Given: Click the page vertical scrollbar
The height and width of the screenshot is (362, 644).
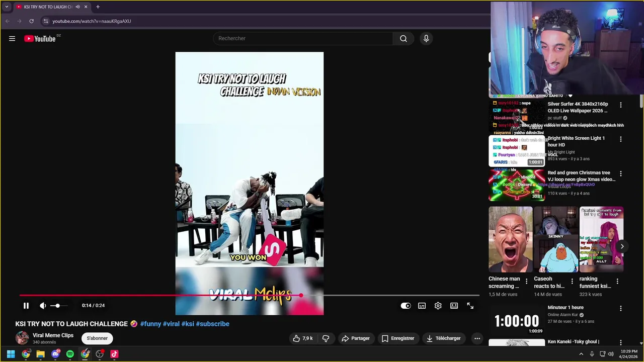Looking at the screenshot, I should point(641,102).
